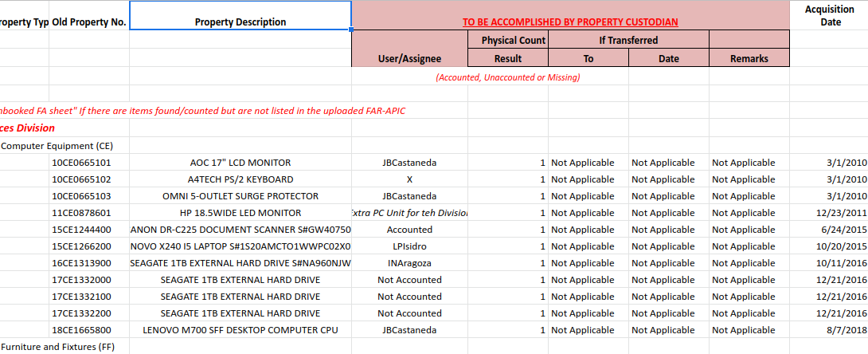Select the LPIsidro assignee cell

(x=409, y=246)
